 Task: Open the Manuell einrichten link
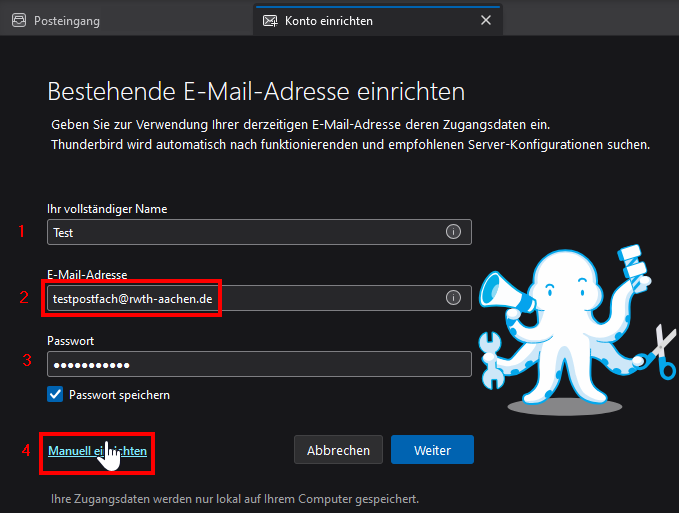[97, 451]
